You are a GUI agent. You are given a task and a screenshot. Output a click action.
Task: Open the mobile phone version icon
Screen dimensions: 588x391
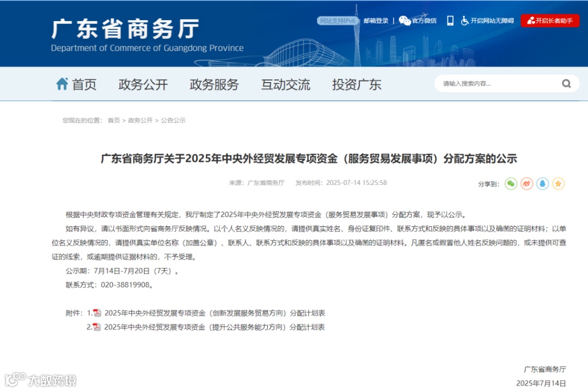pos(450,21)
